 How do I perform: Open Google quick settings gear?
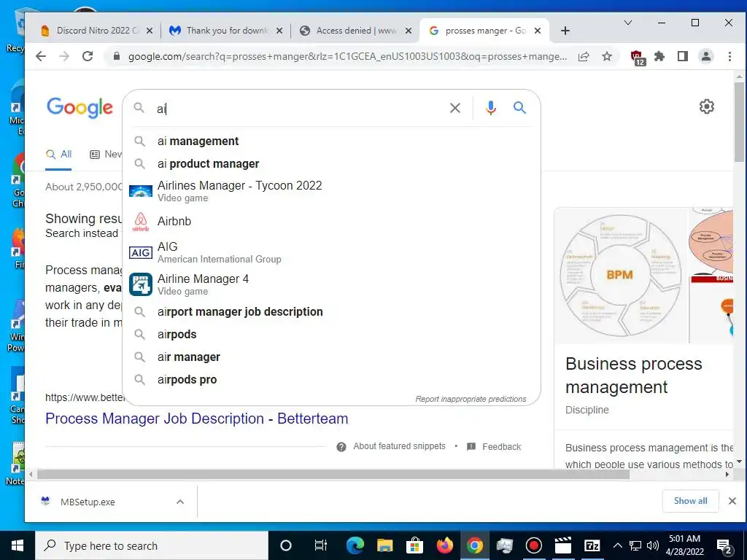[706, 106]
